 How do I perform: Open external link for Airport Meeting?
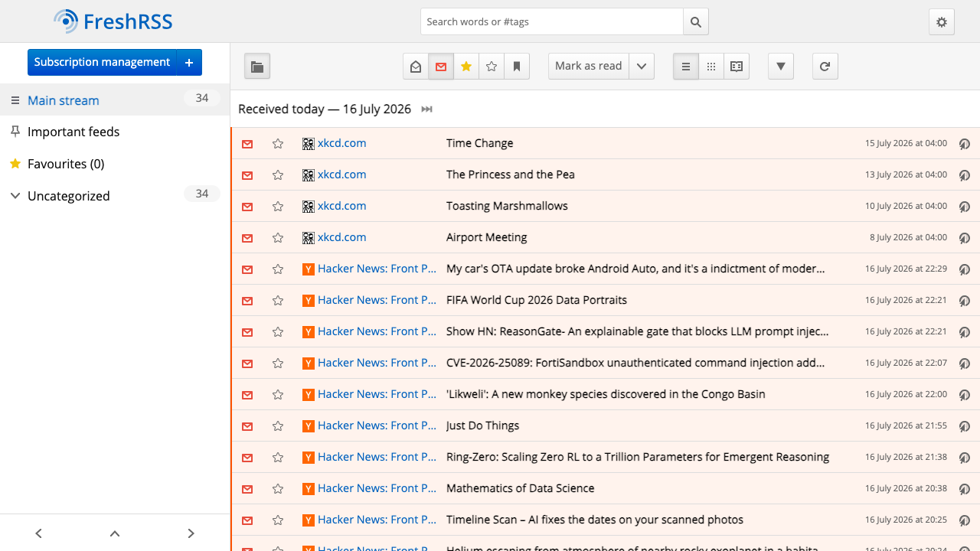coord(965,238)
